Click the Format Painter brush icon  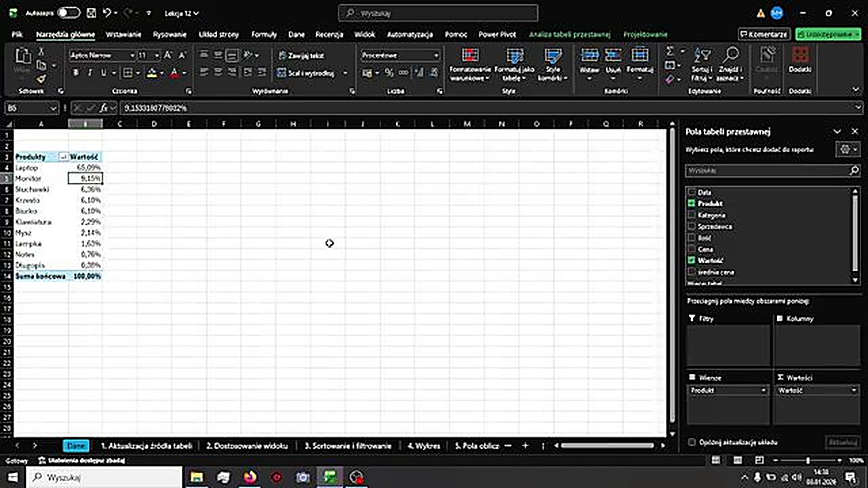(x=41, y=79)
